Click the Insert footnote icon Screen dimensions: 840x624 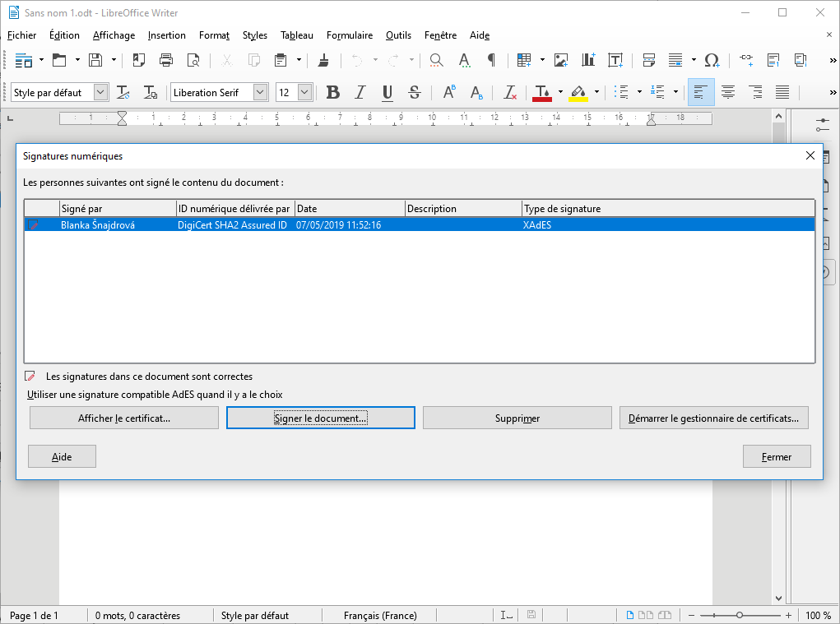tap(773, 60)
